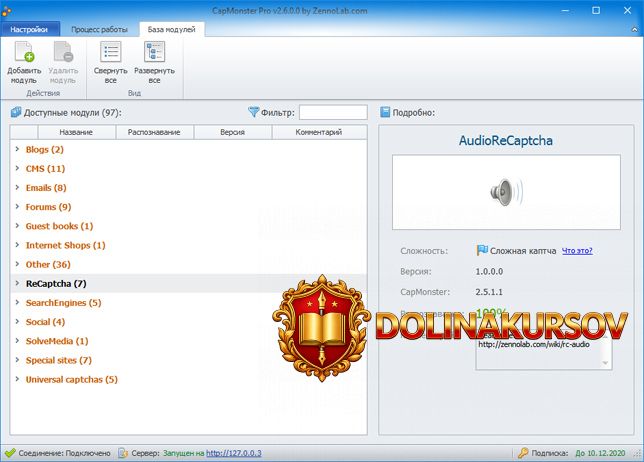The image size is (644, 462).
Task: Click the subscription key icon in status bar
Action: [x=523, y=453]
